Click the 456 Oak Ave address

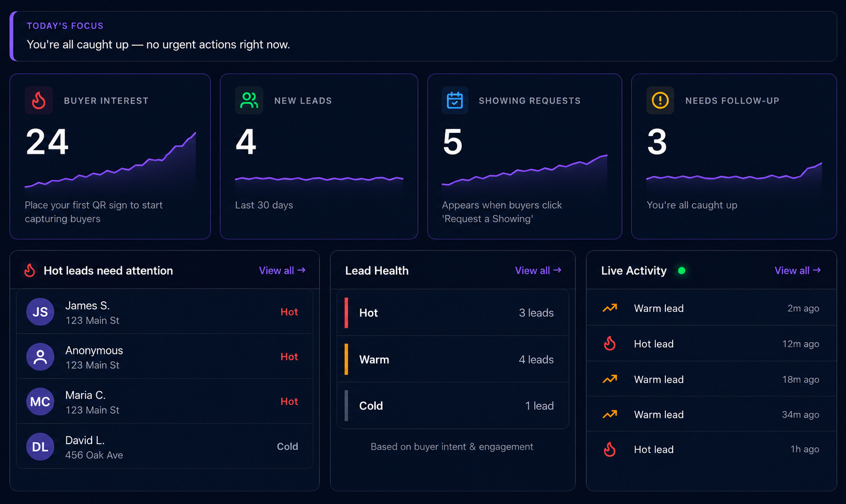(94, 455)
